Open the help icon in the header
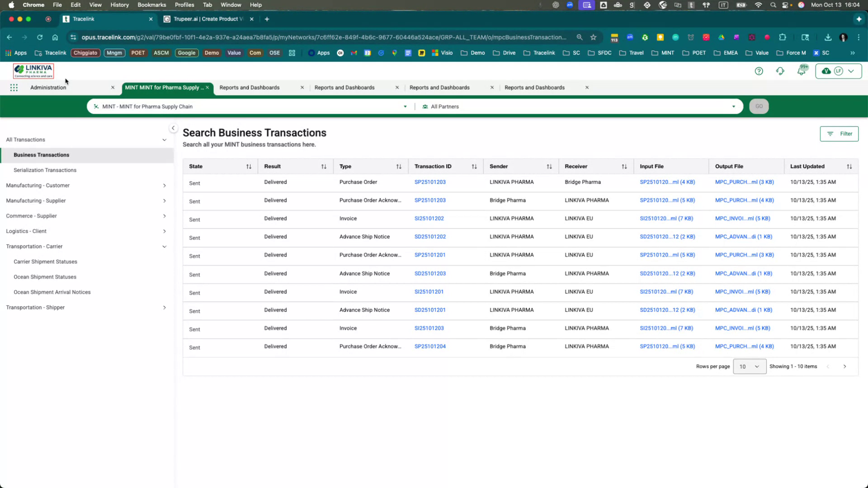The image size is (868, 488). (759, 71)
